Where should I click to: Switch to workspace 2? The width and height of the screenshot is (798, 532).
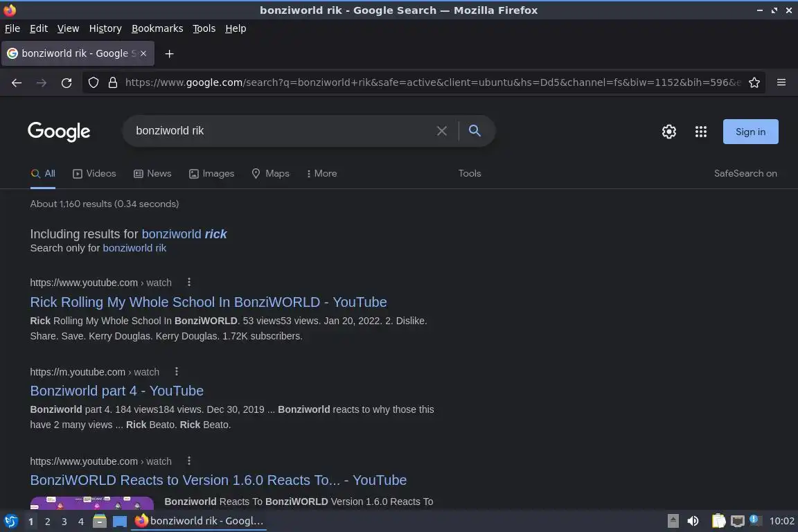point(48,522)
